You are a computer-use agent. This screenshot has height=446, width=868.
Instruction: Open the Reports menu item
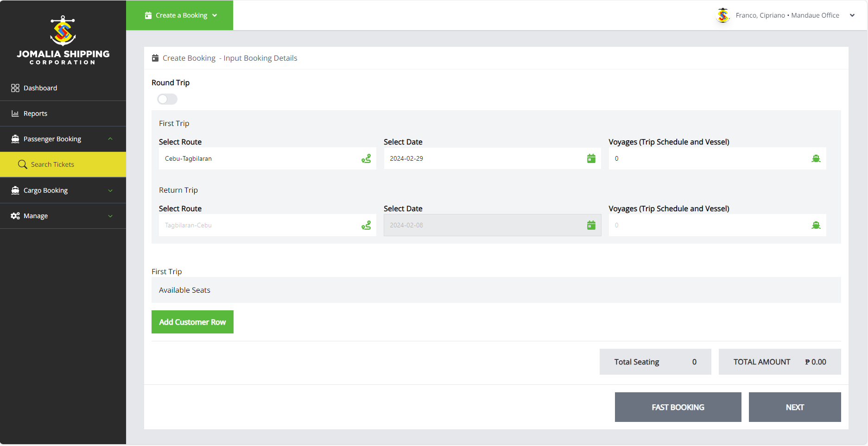tap(35, 113)
